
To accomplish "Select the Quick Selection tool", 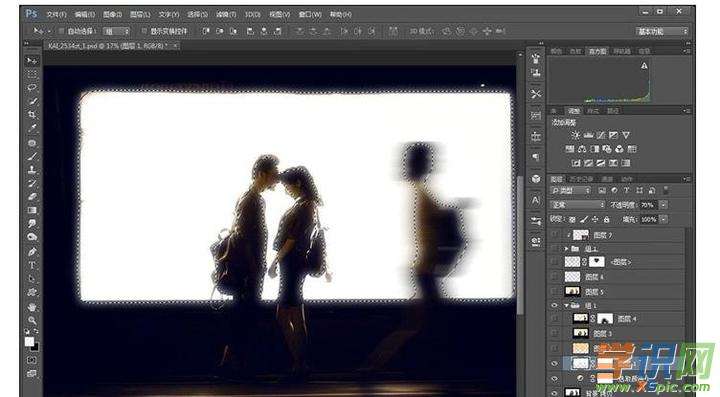I will pos(32,101).
